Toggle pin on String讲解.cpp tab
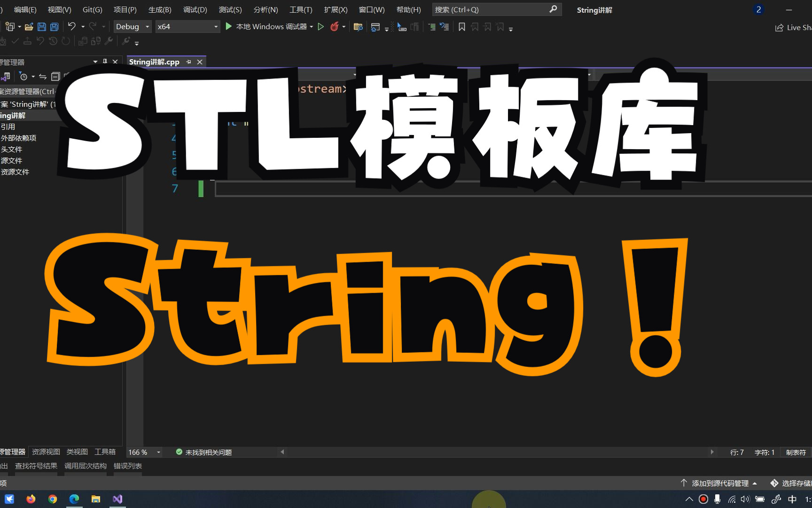Screen dimensions: 812x508 click(188, 62)
